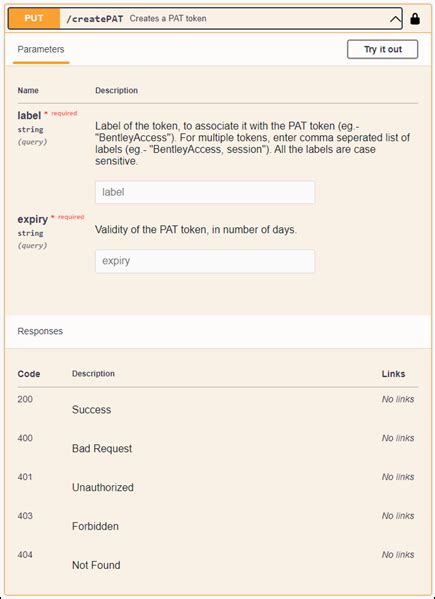Click 'No links' beside the Success response
Image resolution: width=435 pixels, height=599 pixels.
[x=398, y=399]
